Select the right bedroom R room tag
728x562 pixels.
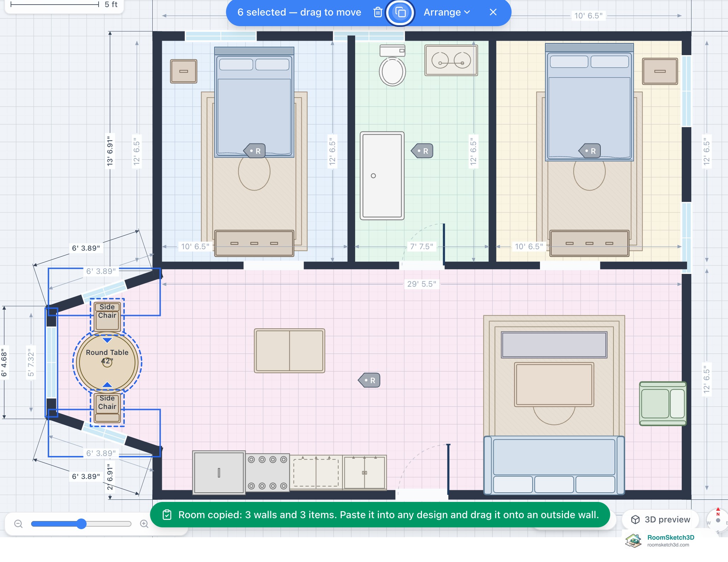(589, 151)
